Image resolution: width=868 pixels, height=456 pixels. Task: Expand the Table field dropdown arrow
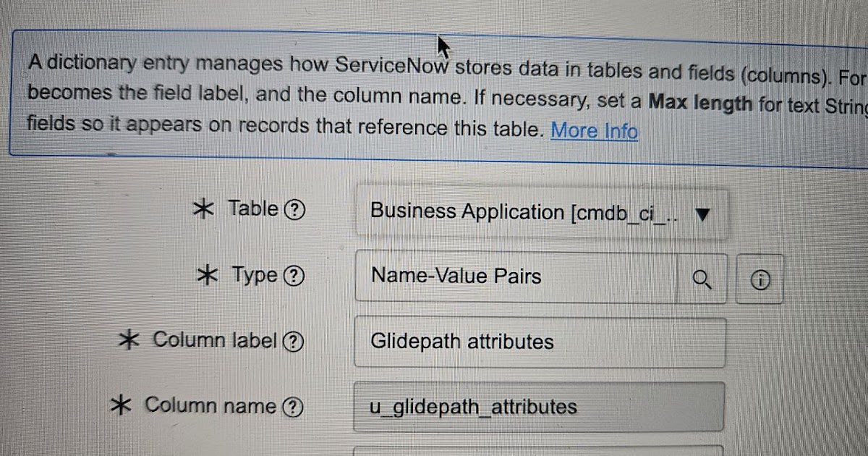coord(701,213)
